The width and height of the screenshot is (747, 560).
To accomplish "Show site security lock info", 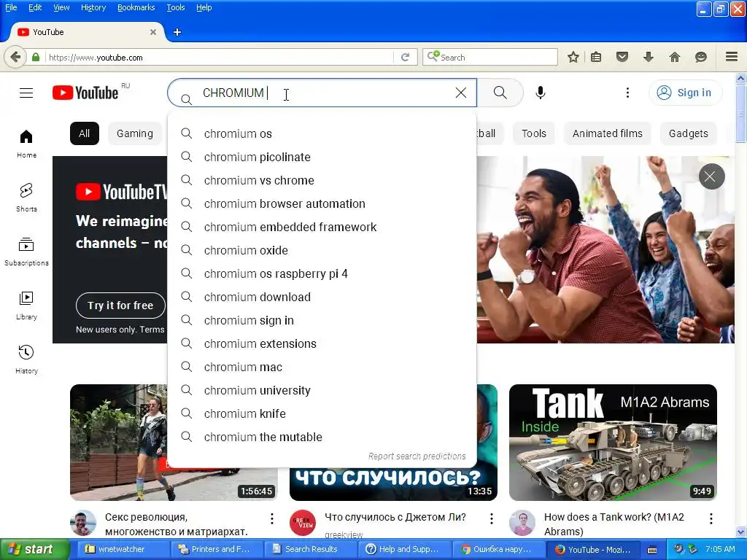I will 36,57.
